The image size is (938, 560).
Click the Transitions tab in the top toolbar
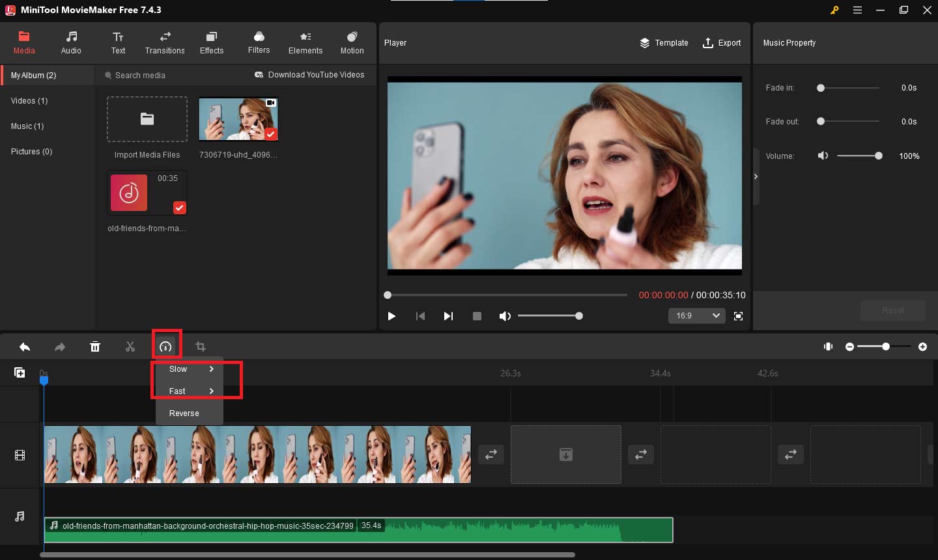pos(164,42)
